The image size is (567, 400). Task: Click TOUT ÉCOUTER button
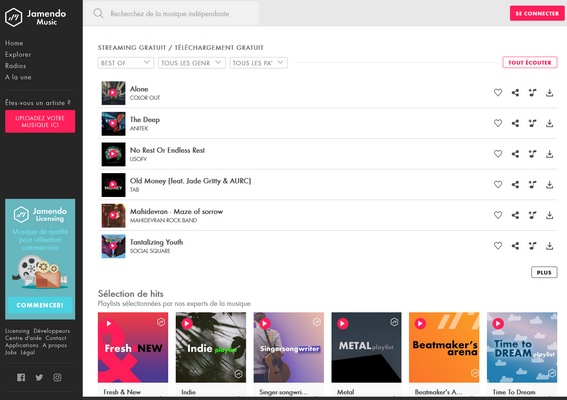coord(530,63)
